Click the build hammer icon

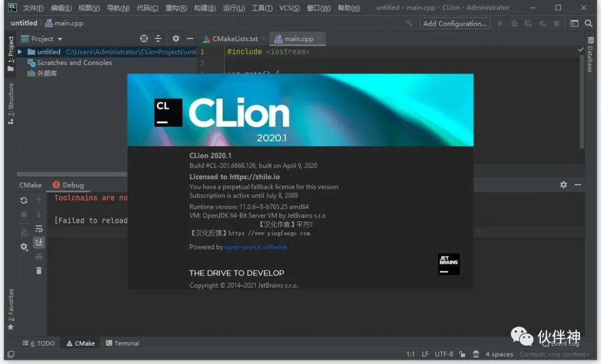(410, 23)
